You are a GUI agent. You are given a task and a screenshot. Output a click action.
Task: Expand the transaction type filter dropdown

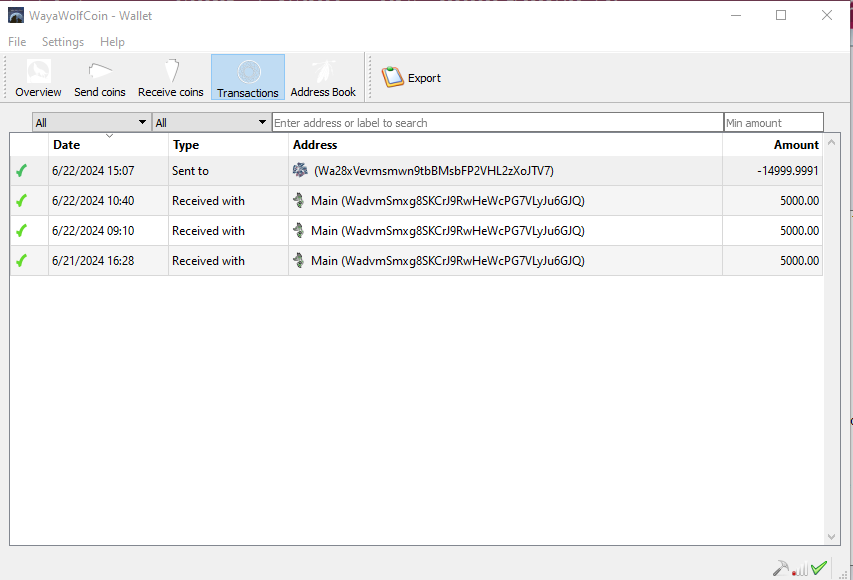[x=211, y=123]
